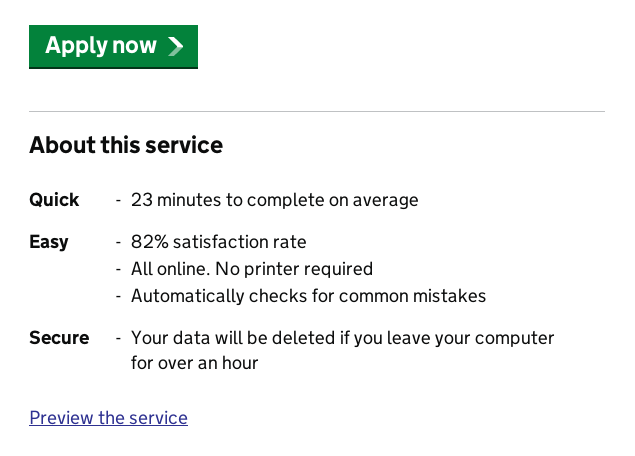Click the word service in the Preview link

158,418
